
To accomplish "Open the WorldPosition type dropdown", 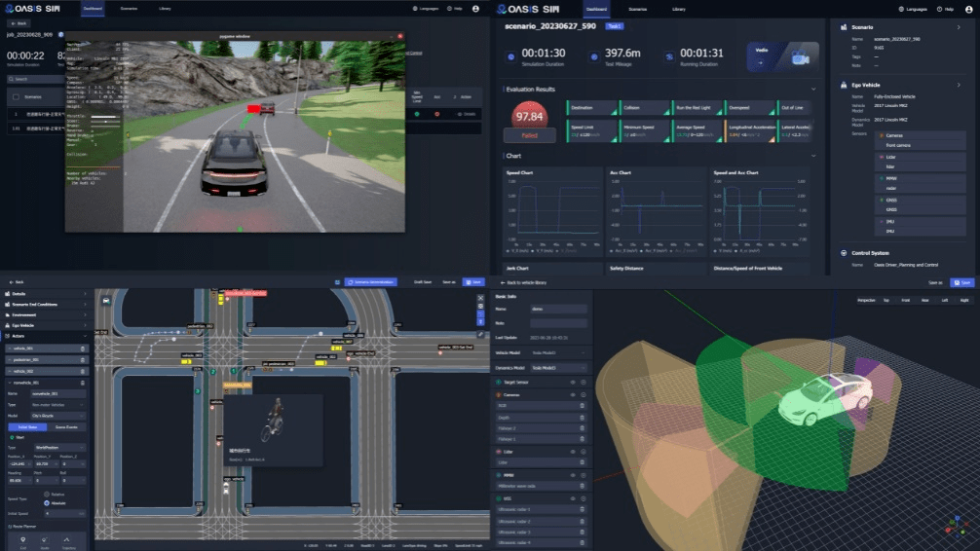I will coord(59,447).
